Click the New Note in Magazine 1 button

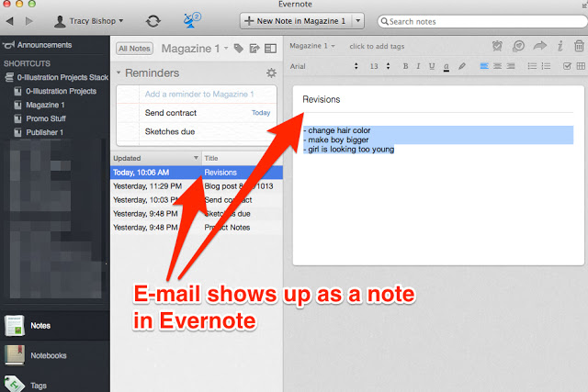click(x=295, y=20)
